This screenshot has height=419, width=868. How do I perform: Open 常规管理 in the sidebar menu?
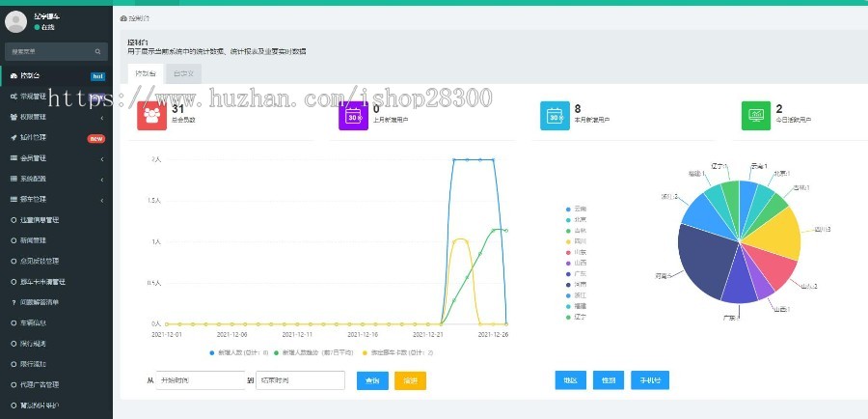(57, 97)
